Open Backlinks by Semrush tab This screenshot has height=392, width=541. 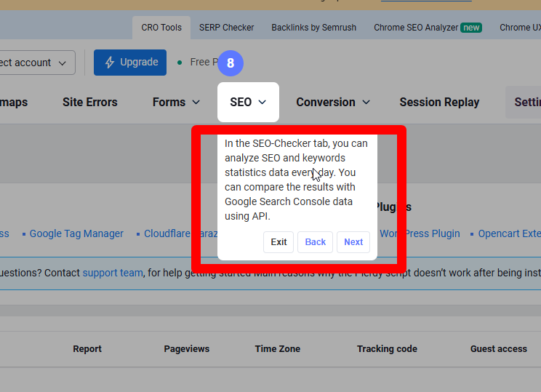313,28
